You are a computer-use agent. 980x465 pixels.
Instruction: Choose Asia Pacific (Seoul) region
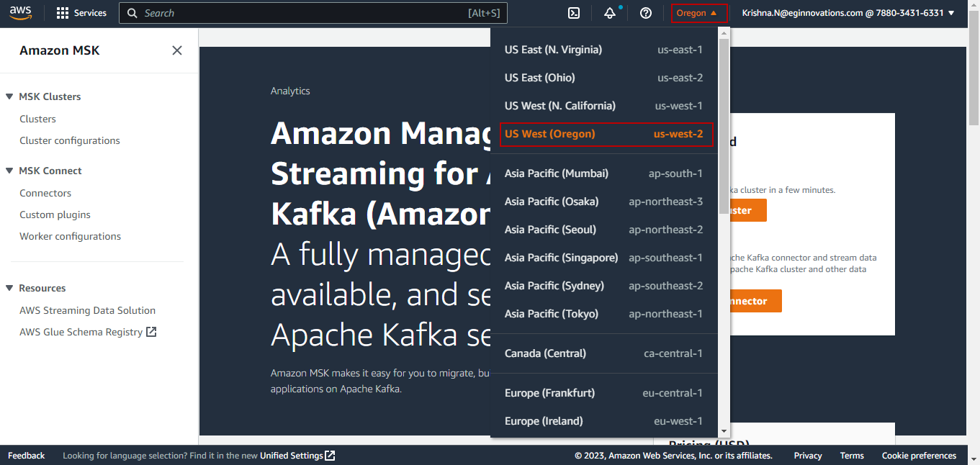603,230
